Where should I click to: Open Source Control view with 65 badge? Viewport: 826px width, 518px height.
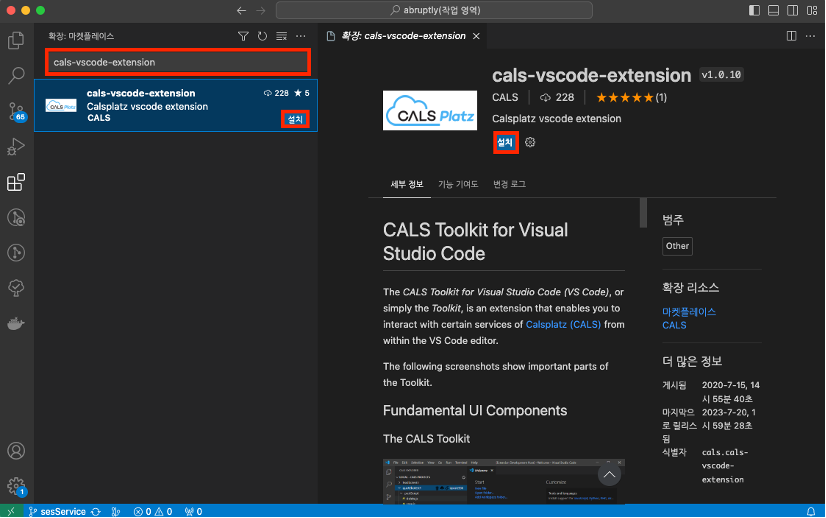click(16, 111)
